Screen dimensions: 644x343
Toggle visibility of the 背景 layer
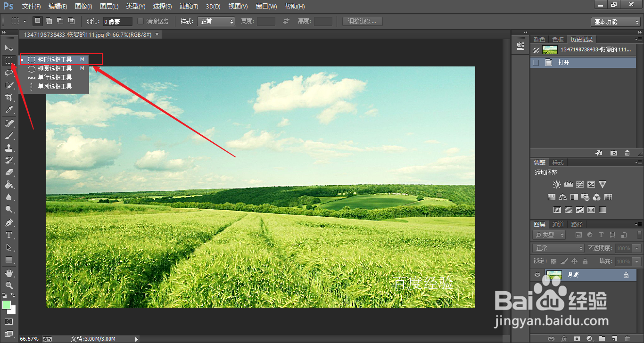point(537,275)
